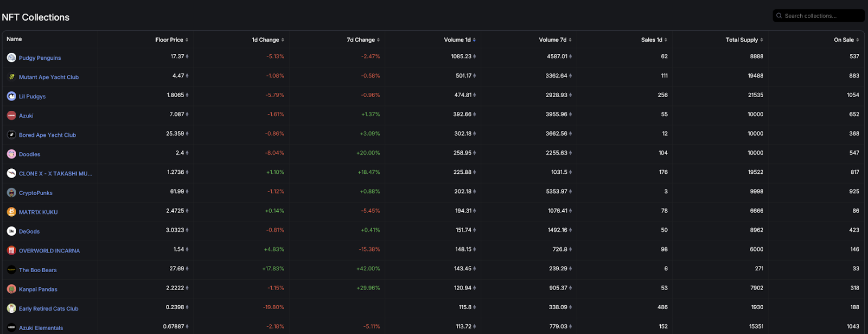Click The Boo Bears 1d change +17.83%
Screen dimensions: 868x334
273,268
